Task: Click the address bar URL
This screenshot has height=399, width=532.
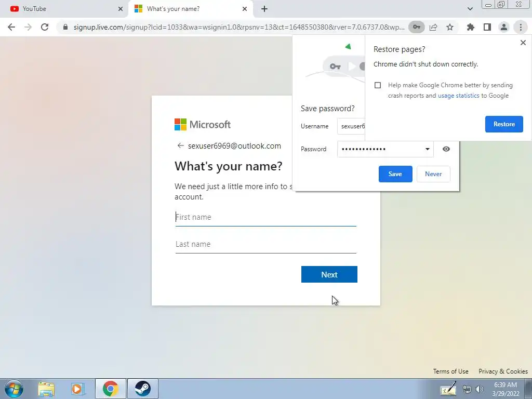Action: pyautogui.click(x=239, y=27)
